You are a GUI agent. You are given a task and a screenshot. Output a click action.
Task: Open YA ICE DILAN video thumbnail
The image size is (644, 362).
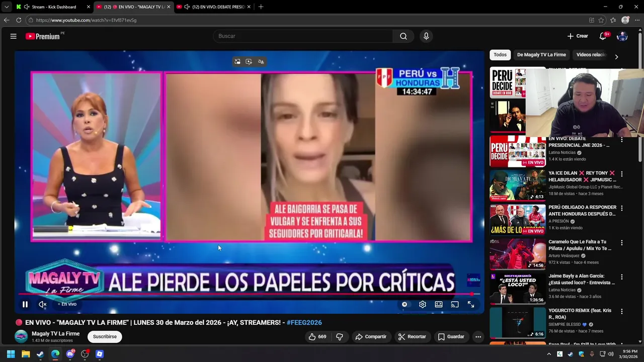tap(518, 186)
